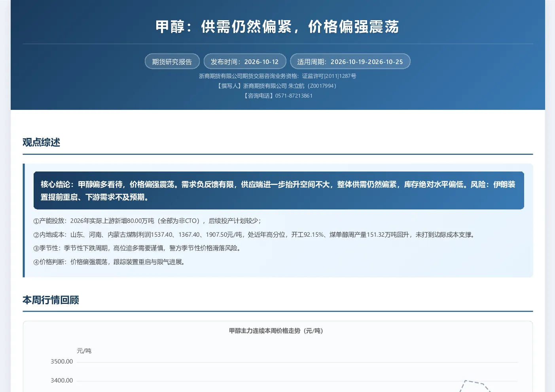This screenshot has height=392, width=555.
Task: Click the 咨询电话 0571-87213861 line
Action: 277,96
